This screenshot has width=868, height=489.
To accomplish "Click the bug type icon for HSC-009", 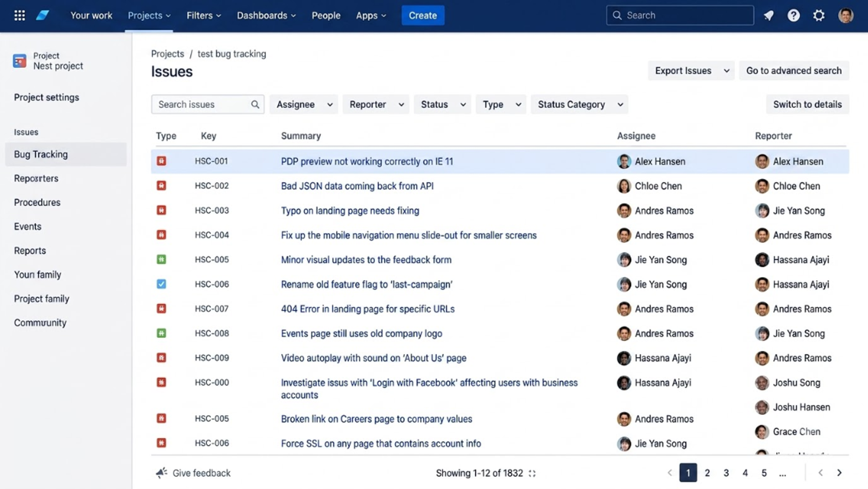I will coord(161,358).
